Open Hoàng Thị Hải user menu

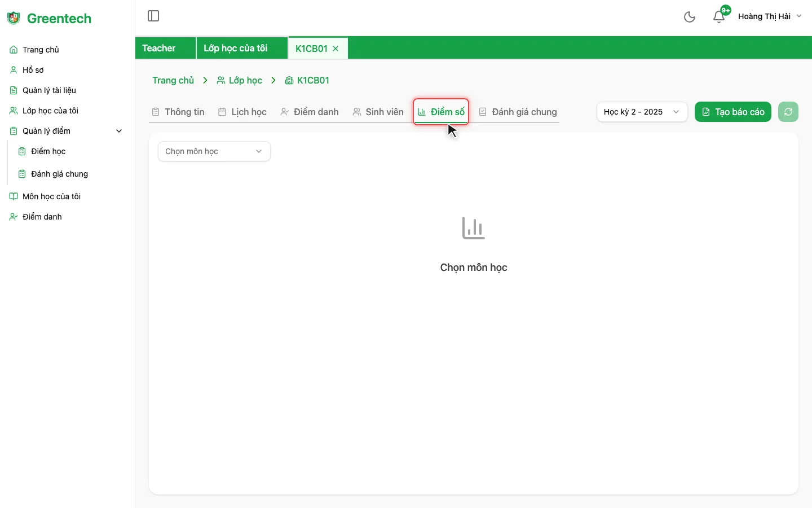pos(770,16)
